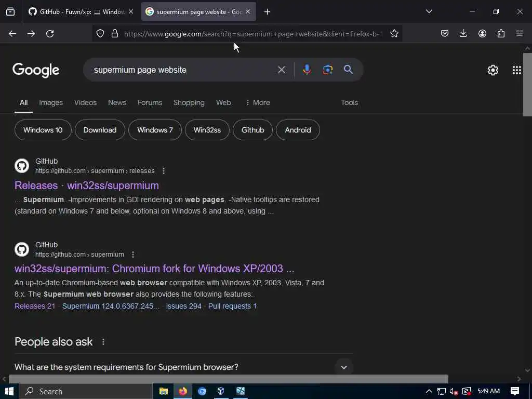Open the More search filters menu
This screenshot has height=399, width=532.
(x=258, y=102)
